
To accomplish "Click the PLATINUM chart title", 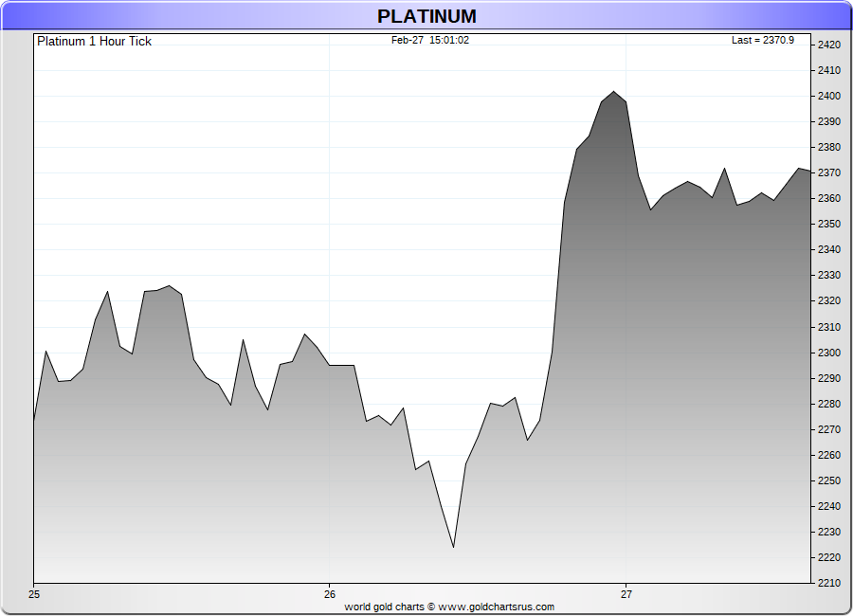I will pyautogui.click(x=426, y=16).
